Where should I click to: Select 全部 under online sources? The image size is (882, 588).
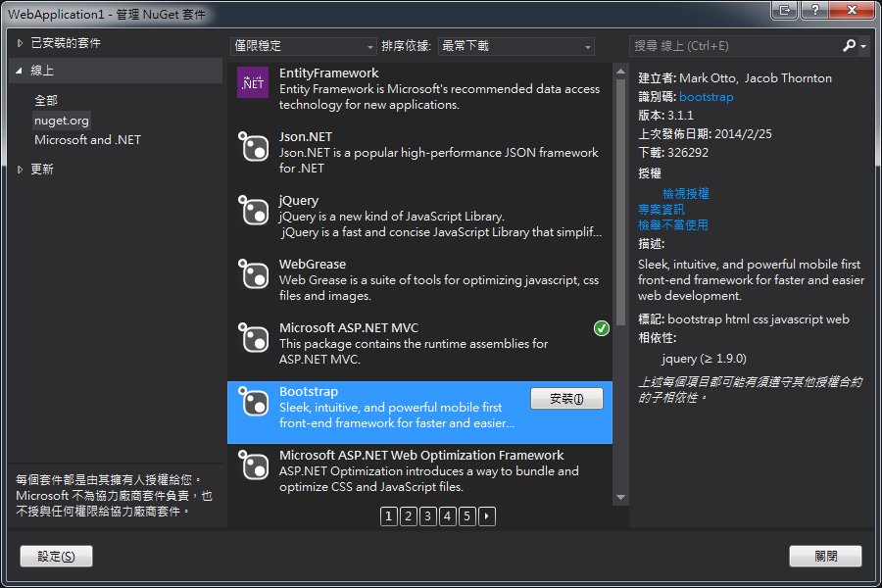46,101
